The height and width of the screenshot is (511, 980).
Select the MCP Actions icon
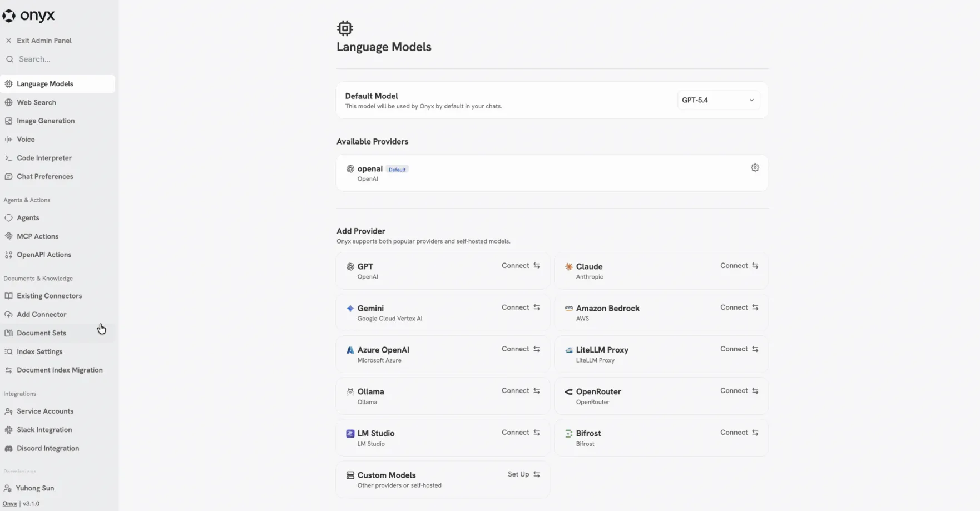point(9,236)
